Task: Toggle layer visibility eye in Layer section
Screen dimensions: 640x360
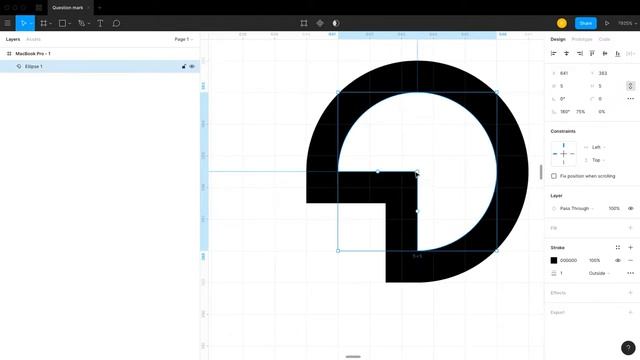Action: 630,209
